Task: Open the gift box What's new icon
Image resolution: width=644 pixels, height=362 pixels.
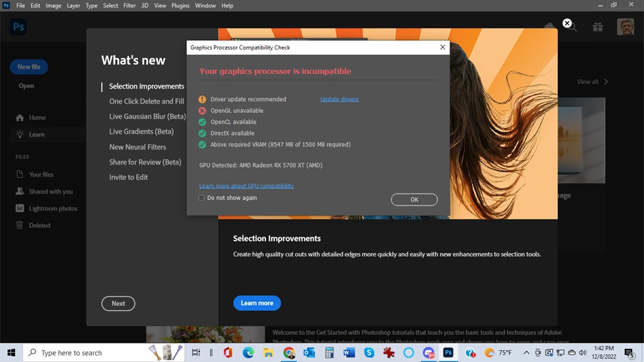Action: (x=598, y=27)
